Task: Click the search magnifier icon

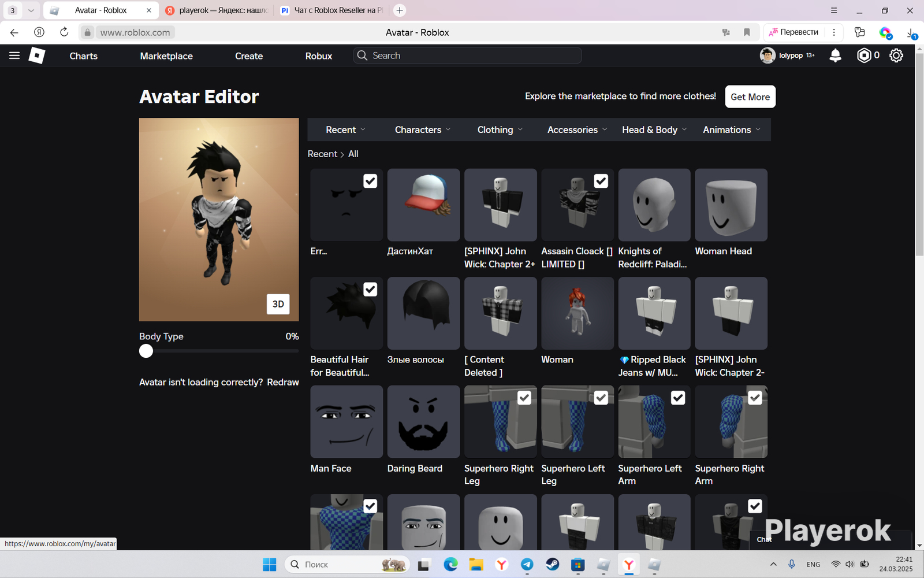Action: tap(362, 55)
